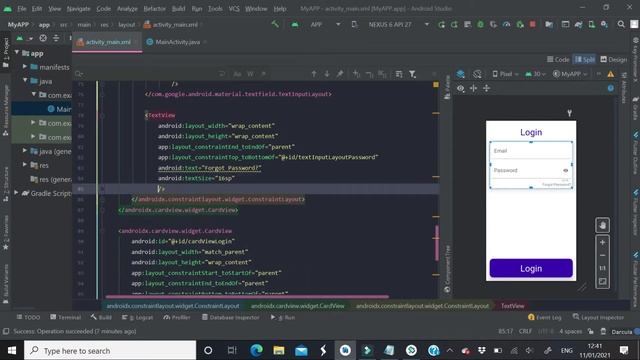Jump to next search occurrence arrow
640x360 pixels.
click(x=327, y=74)
